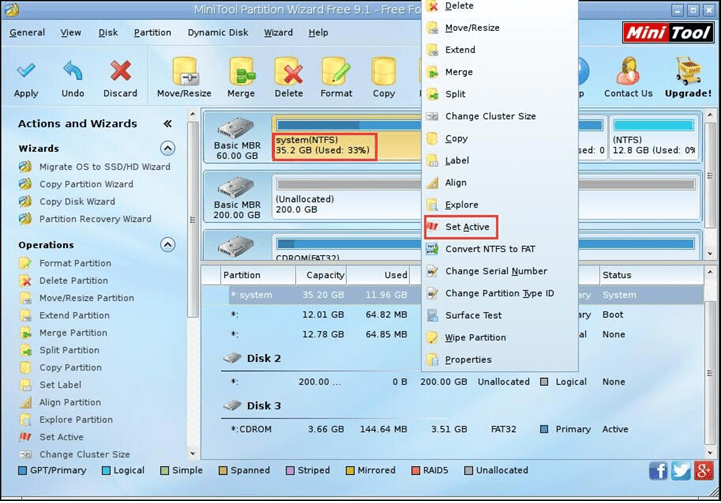721x503 pixels.
Task: Choose Move/Resize Partition in Operations list
Action: click(77, 298)
